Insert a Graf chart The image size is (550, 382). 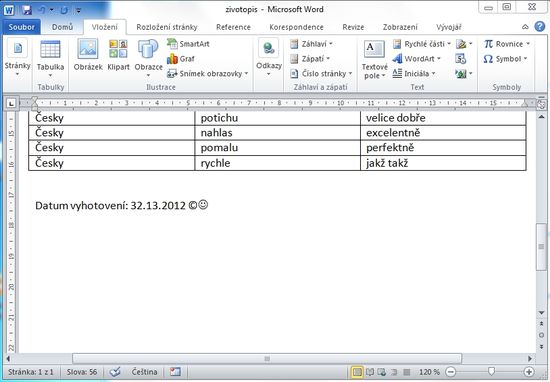pos(181,59)
